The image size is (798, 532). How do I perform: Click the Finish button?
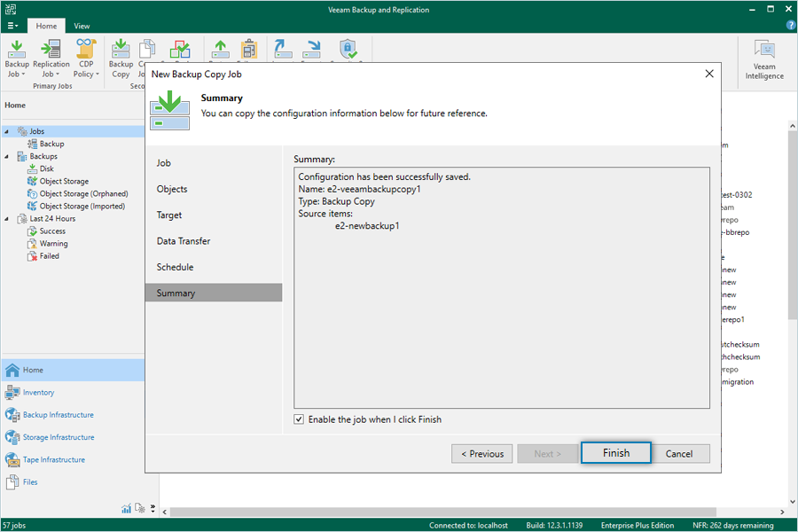[x=616, y=452]
